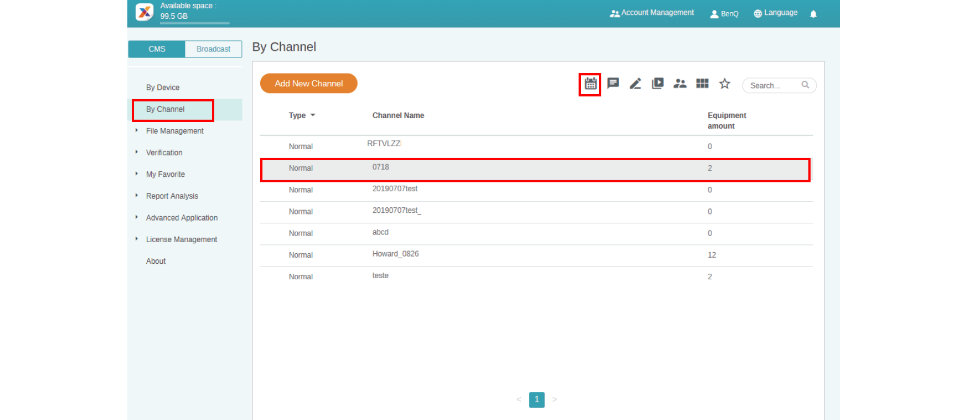
Task: Switch to the Broadcast tab
Action: click(x=213, y=49)
